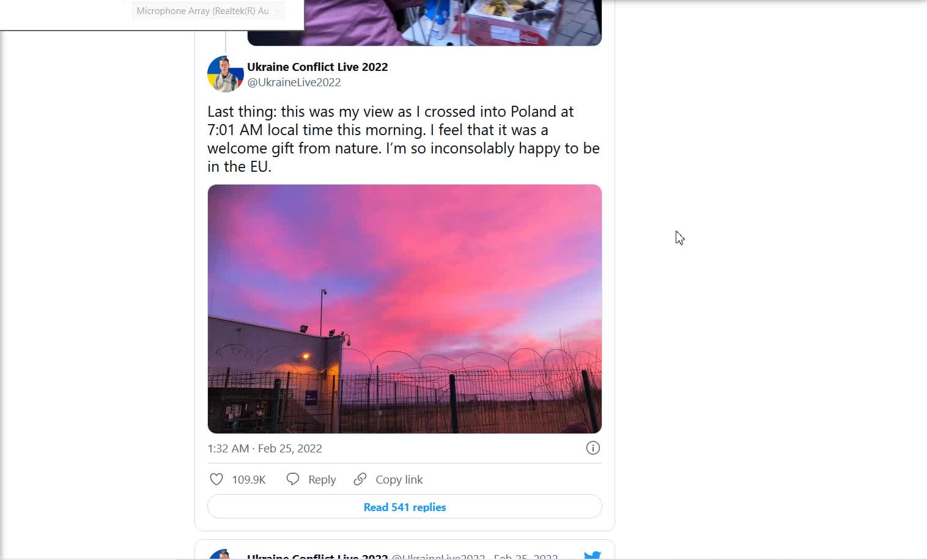The height and width of the screenshot is (560, 927).
Task: Click the Copy link text
Action: [x=399, y=480]
